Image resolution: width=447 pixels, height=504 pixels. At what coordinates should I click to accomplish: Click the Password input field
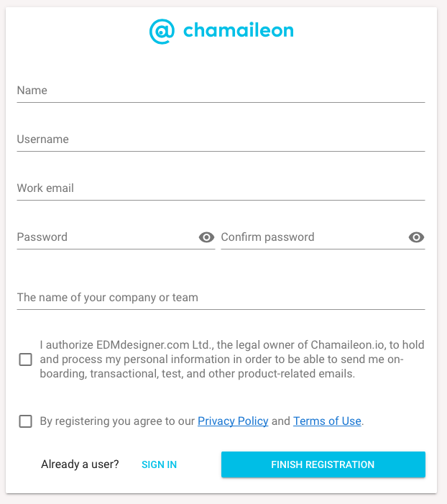point(106,237)
